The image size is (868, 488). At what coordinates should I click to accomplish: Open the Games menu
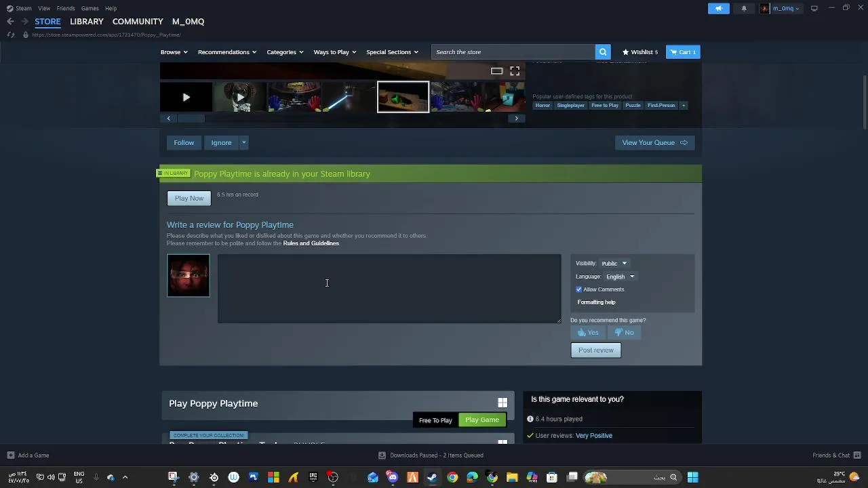click(x=90, y=8)
